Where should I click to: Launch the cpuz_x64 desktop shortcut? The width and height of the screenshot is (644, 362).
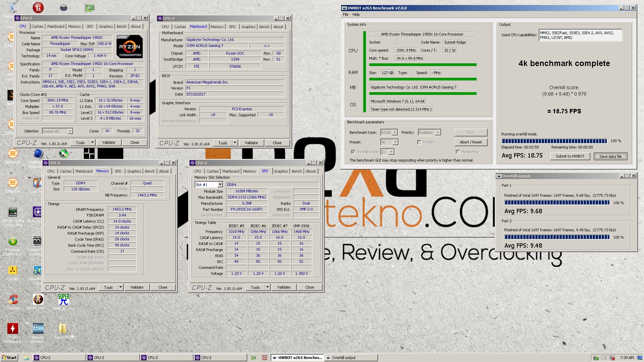pyautogui.click(x=37, y=215)
